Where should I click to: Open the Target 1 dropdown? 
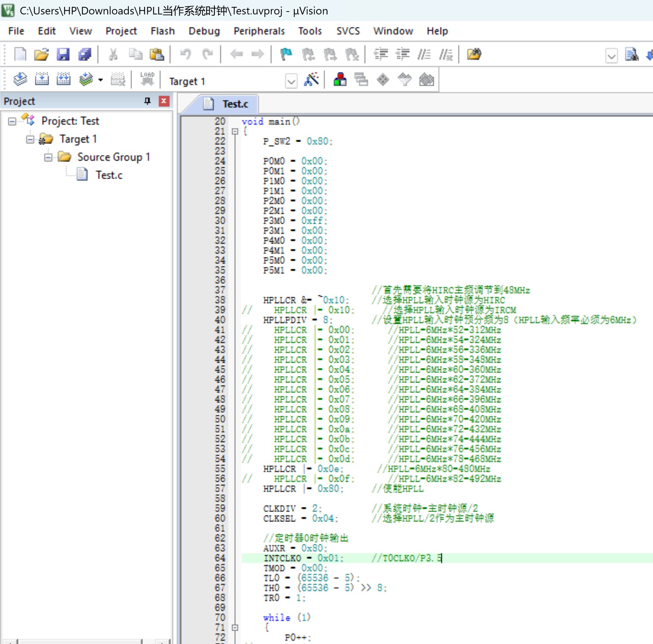click(291, 81)
